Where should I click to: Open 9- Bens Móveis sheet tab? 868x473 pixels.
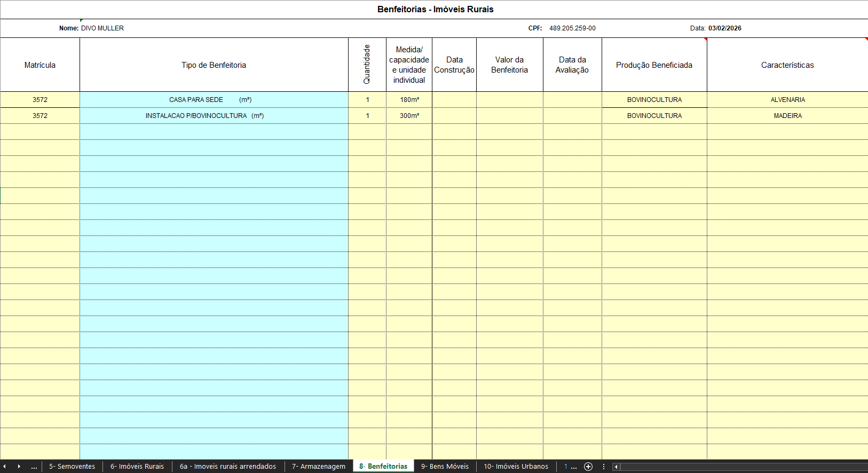click(445, 467)
